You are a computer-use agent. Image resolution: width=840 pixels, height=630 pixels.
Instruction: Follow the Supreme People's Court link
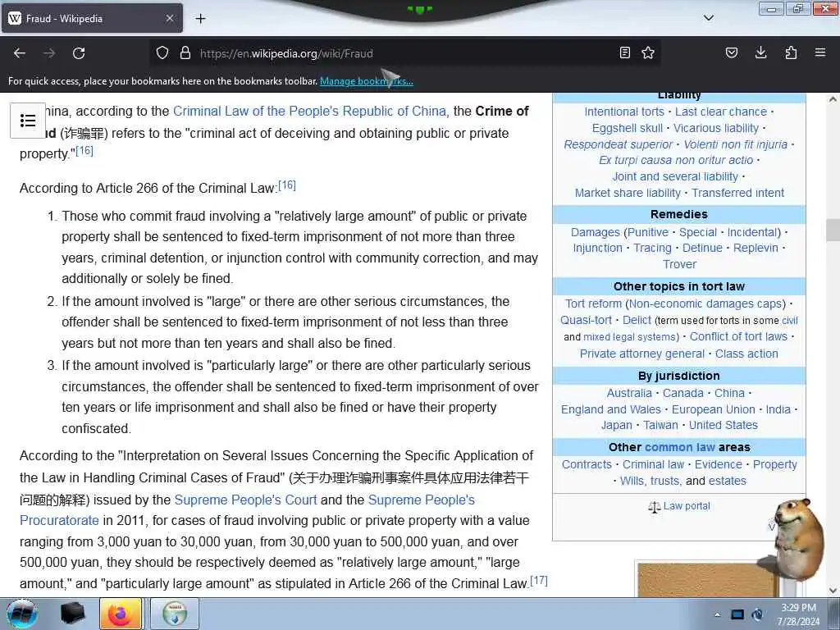tap(245, 500)
